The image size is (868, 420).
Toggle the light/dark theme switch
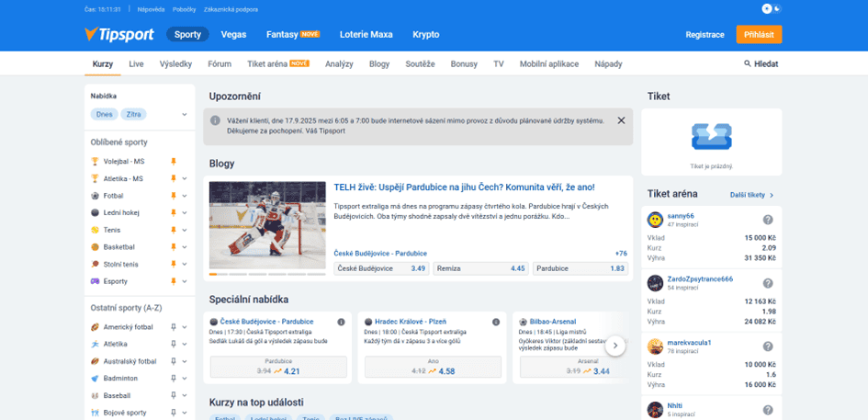[772, 8]
